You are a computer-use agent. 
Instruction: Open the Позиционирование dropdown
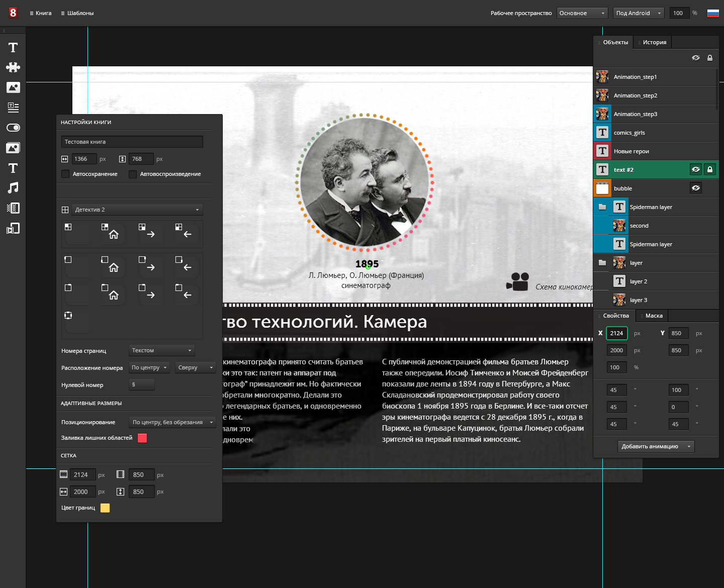(172, 422)
